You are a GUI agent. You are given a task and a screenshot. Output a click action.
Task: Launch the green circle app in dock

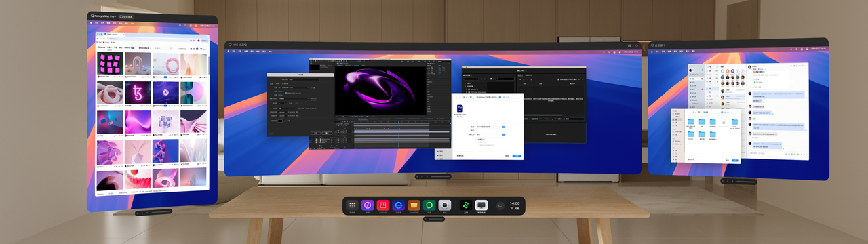(429, 205)
